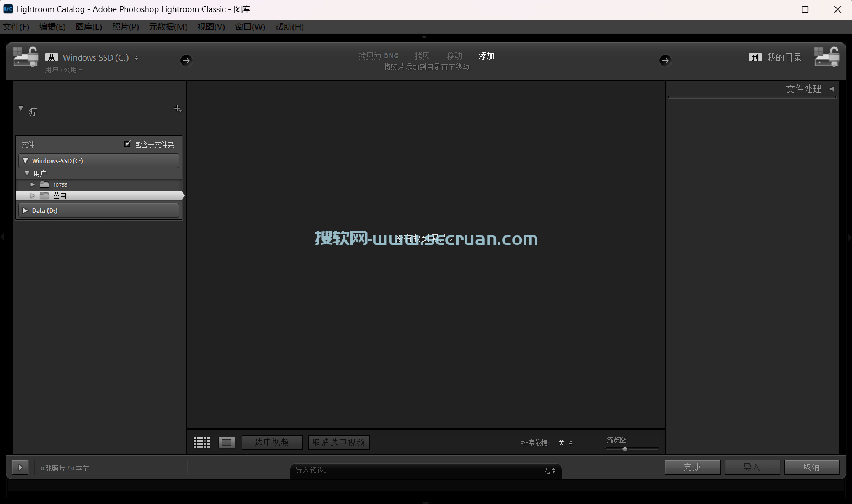Viewport: 852px width, 504px height.
Task: Select 移动 import mode
Action: 454,56
